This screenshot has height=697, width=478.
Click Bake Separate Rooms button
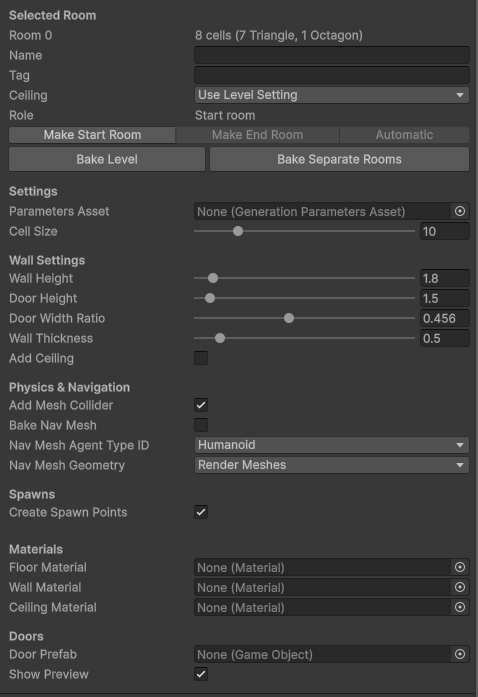(x=339, y=159)
